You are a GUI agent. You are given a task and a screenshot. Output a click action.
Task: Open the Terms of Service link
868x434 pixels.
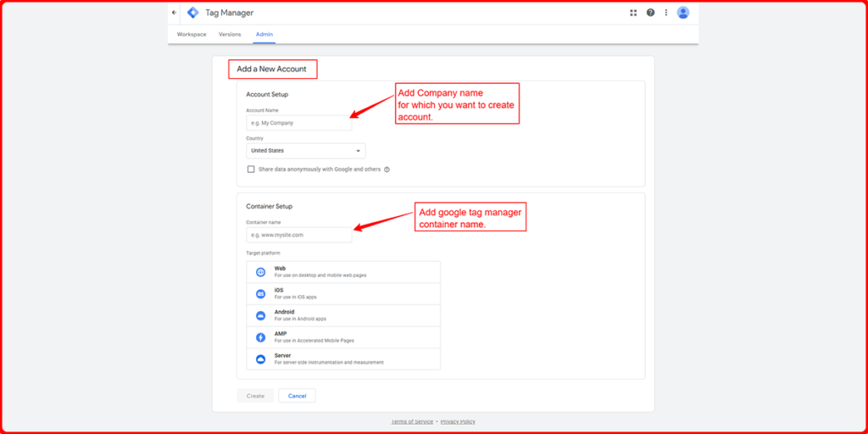point(413,422)
